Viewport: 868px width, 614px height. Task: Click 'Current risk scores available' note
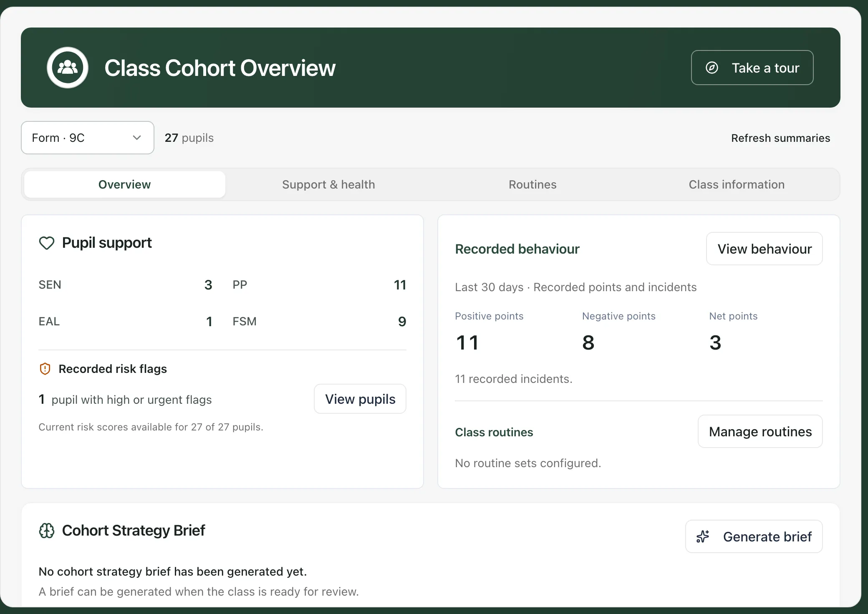pos(151,427)
